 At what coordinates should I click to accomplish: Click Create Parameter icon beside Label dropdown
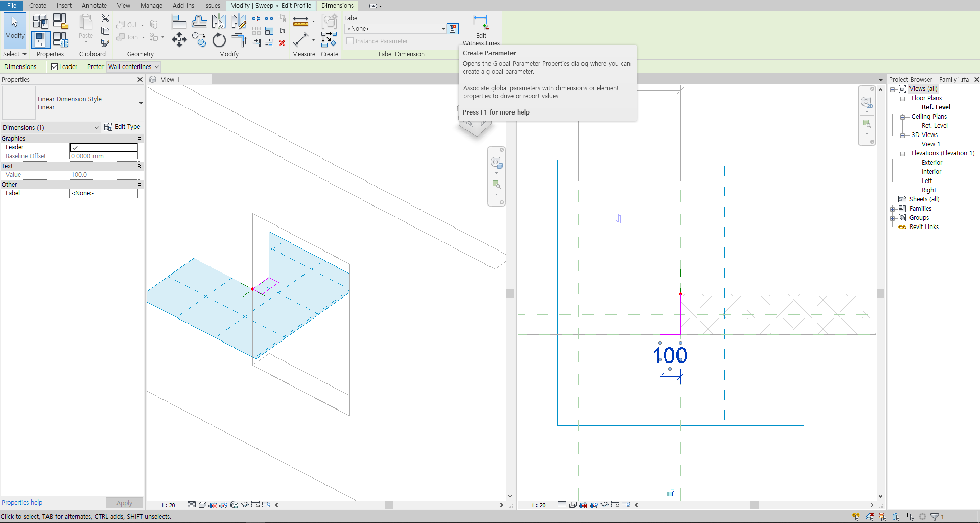click(x=453, y=29)
